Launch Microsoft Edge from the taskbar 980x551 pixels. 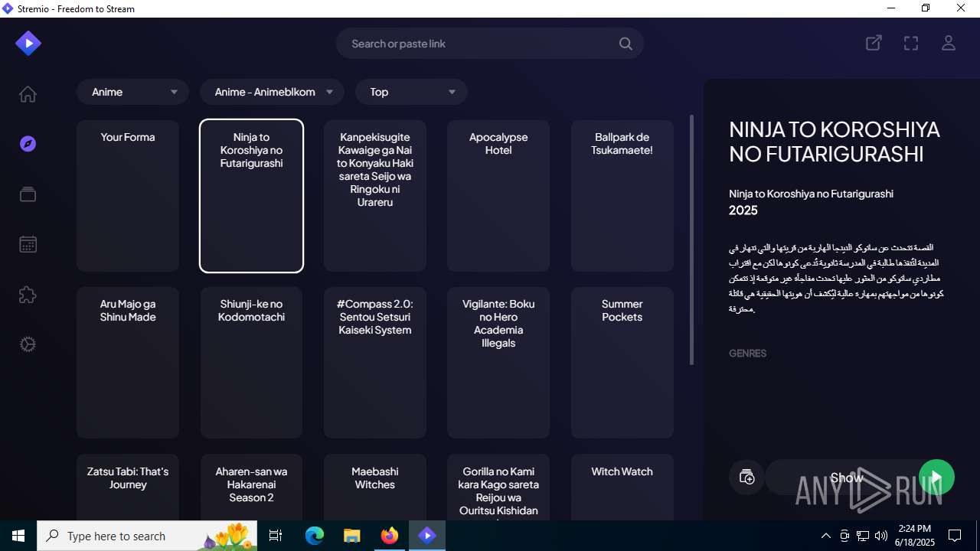tap(315, 536)
